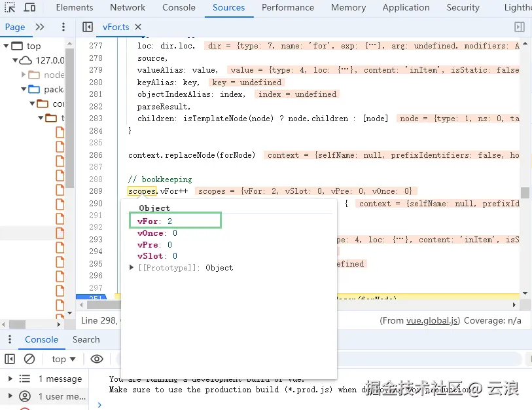Click the dir inline value on line 277

tap(362, 46)
